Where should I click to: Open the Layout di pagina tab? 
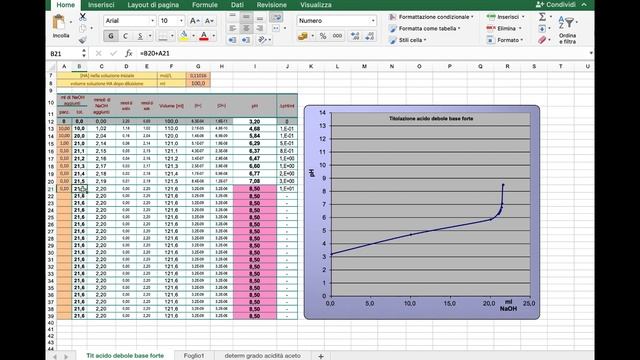(x=153, y=5)
